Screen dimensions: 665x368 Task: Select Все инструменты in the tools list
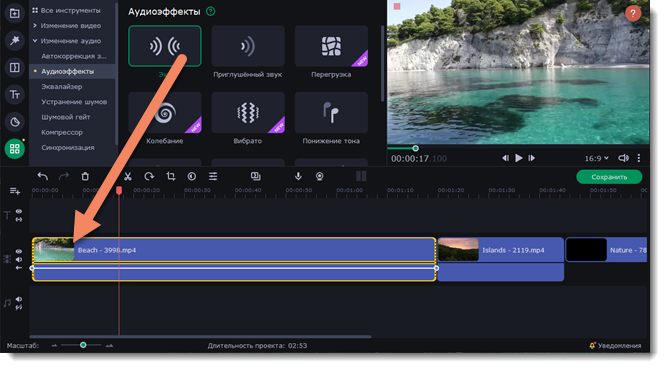click(70, 10)
